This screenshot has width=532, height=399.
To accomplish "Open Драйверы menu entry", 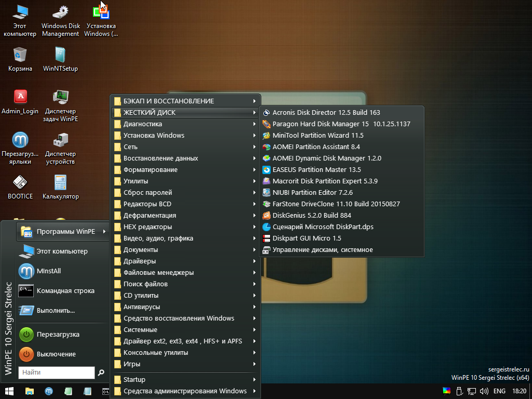I will (x=185, y=261).
